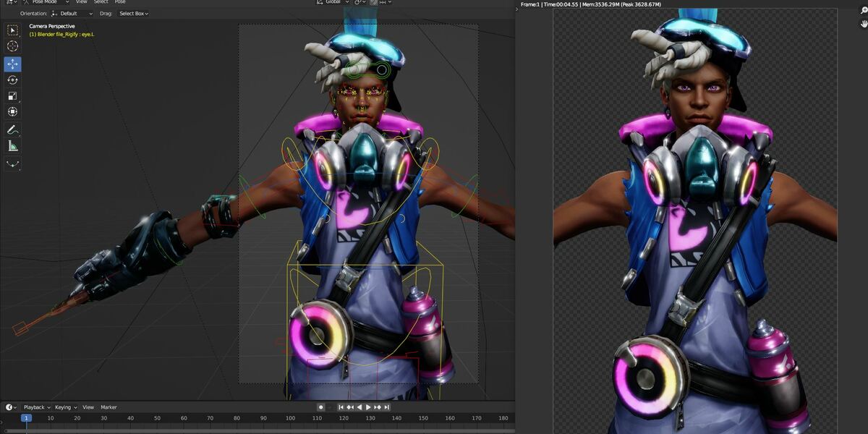Select the Measure tool
Viewport: 868px width, 434px height.
point(12,146)
